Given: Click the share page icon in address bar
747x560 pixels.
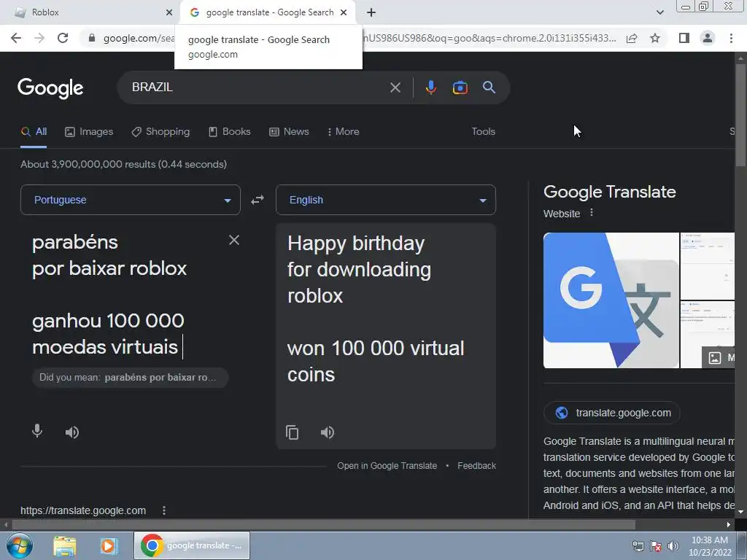Looking at the screenshot, I should coord(632,38).
